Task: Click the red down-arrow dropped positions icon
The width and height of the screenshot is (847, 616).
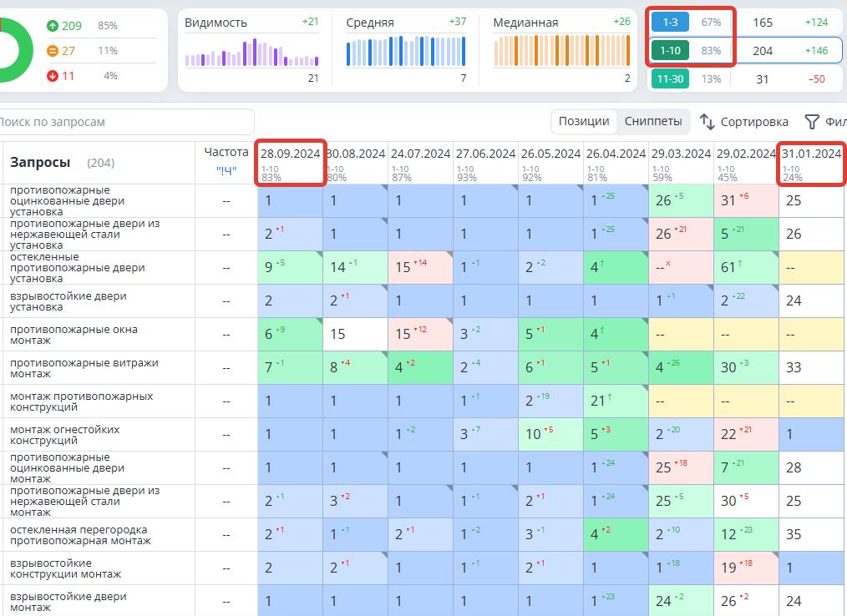Action: tap(52, 76)
